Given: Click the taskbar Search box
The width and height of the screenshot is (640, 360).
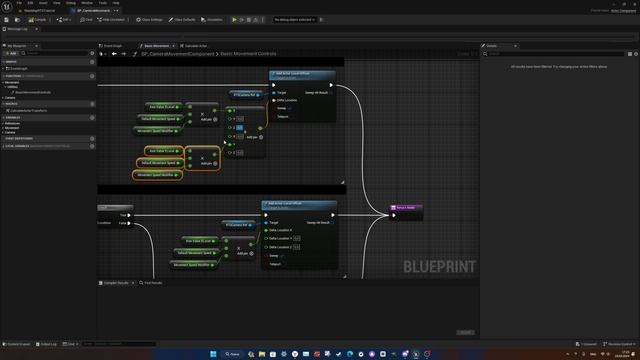Looking at the screenshot, I should pyautogui.click(x=232, y=354).
